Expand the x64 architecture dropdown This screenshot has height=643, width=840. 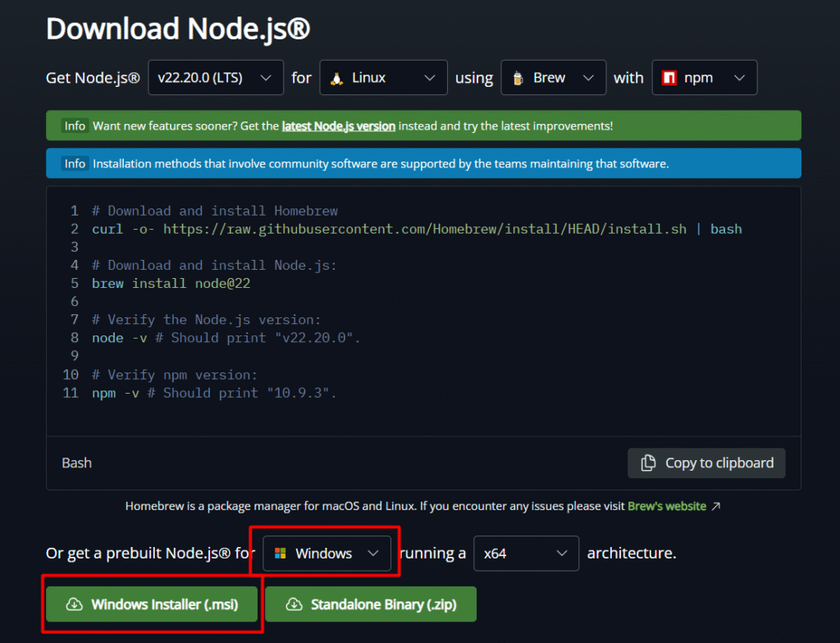click(526, 554)
